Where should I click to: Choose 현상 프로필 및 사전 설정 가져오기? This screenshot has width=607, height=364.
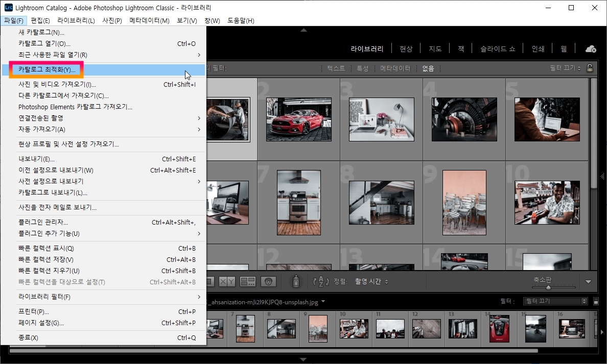click(103, 144)
